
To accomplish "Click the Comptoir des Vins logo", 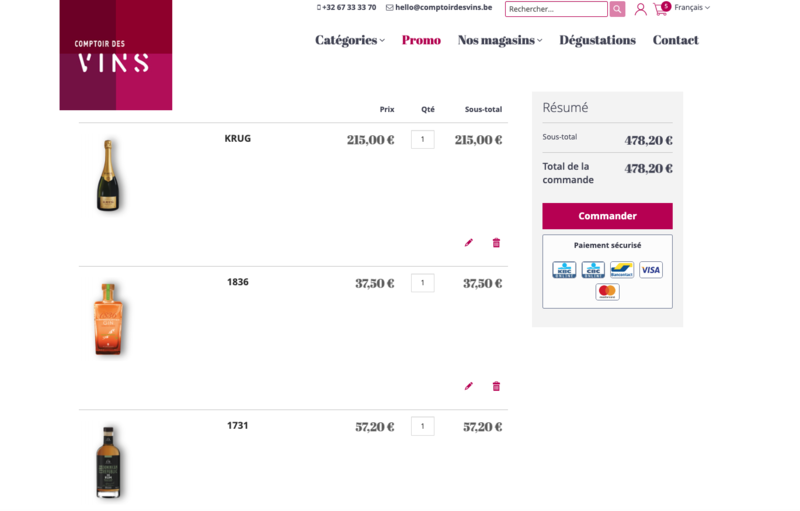I will click(x=116, y=55).
